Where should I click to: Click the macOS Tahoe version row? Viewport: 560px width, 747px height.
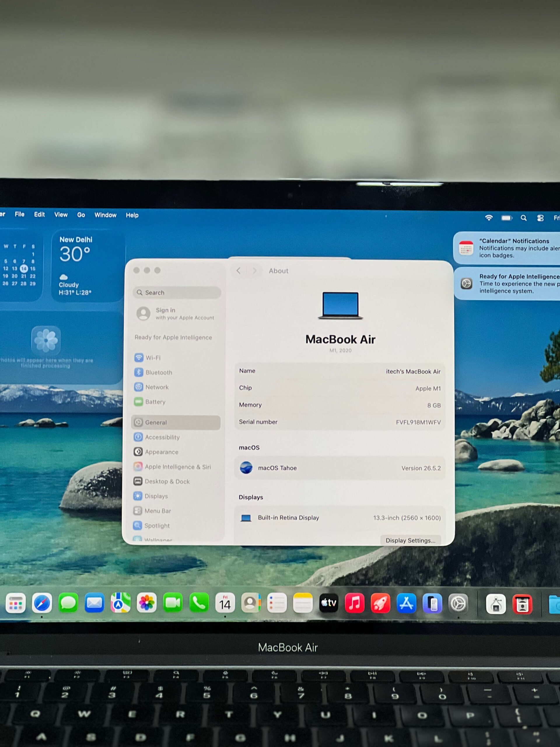pos(339,468)
